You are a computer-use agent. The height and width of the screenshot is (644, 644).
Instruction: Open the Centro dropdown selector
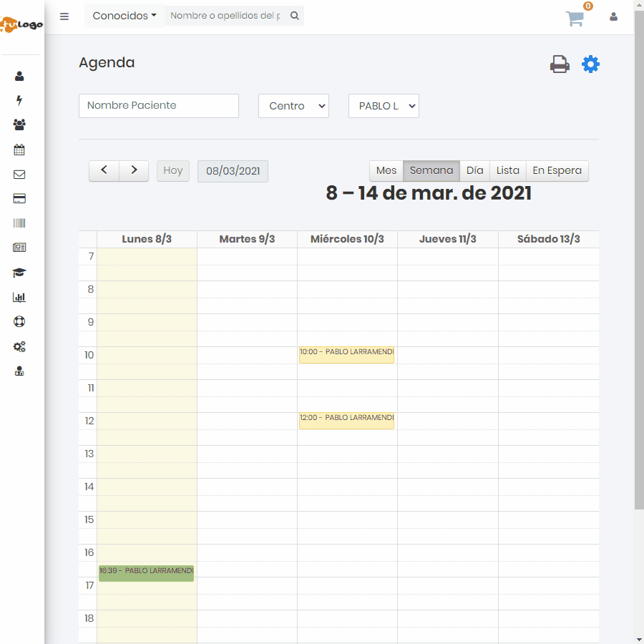coord(293,106)
